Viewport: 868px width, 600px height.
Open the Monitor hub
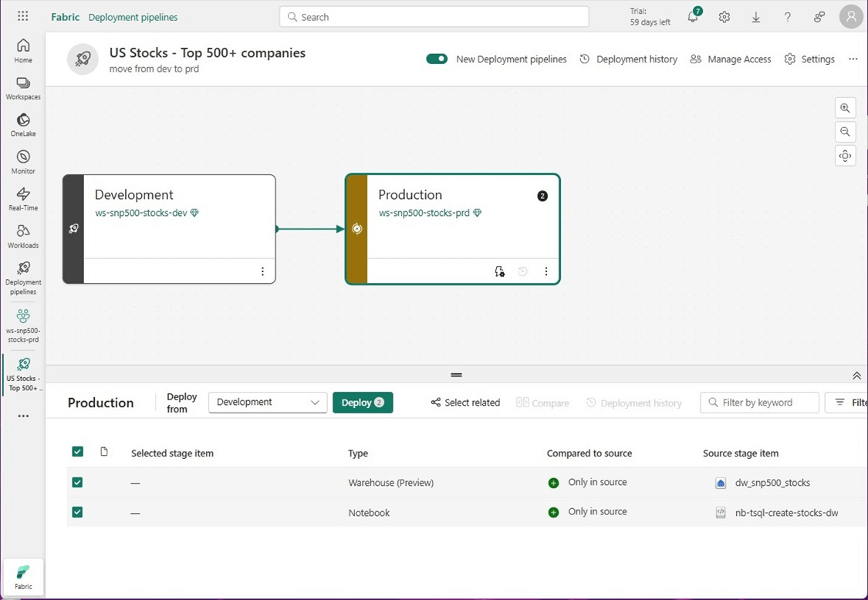[23, 162]
